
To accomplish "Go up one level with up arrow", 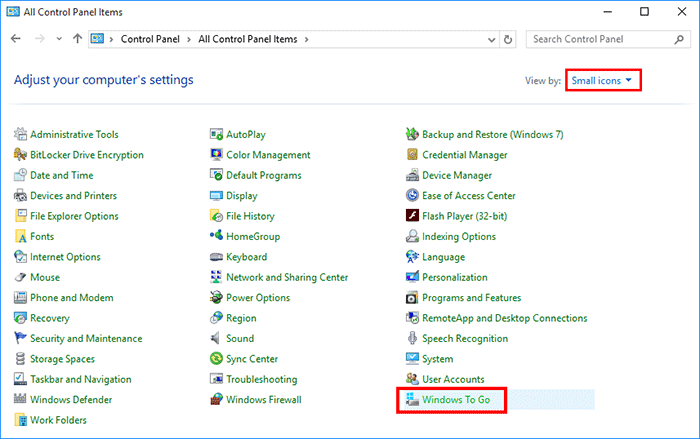I will point(78,39).
